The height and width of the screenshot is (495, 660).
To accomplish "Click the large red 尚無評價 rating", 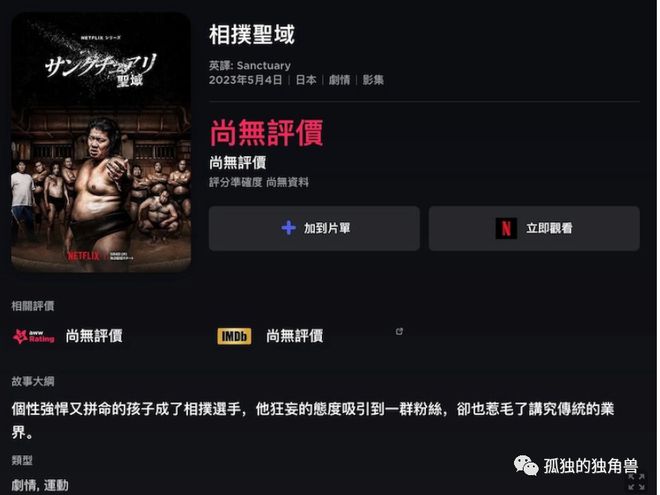I will [x=266, y=133].
